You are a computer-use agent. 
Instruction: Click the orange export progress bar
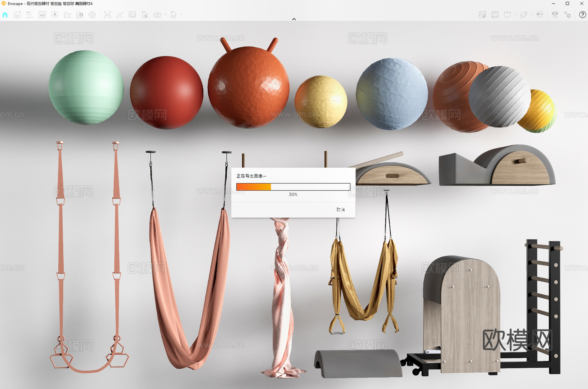(293, 187)
